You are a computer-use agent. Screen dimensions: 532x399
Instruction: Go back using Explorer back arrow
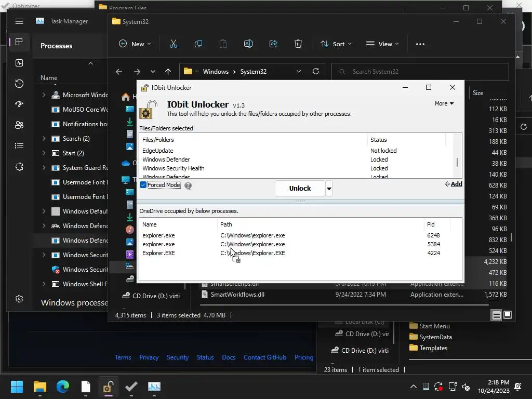(119, 72)
